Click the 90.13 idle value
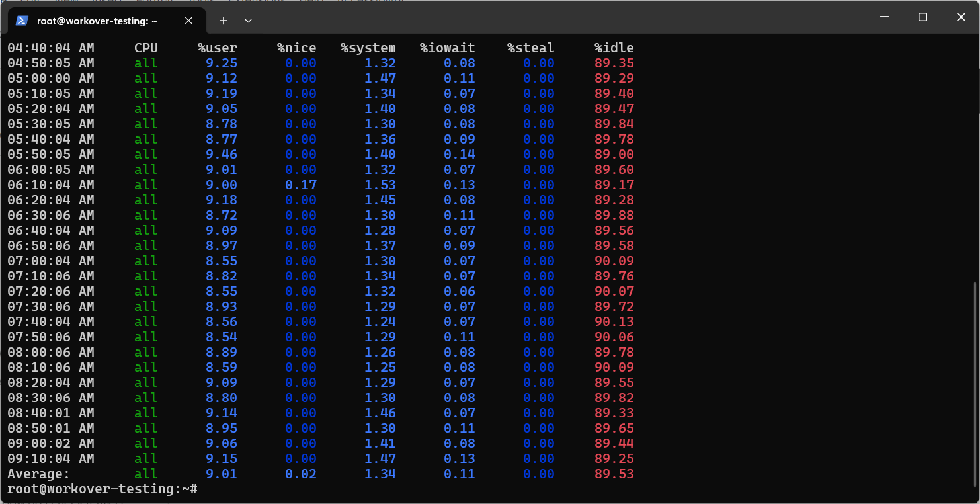 pos(614,321)
